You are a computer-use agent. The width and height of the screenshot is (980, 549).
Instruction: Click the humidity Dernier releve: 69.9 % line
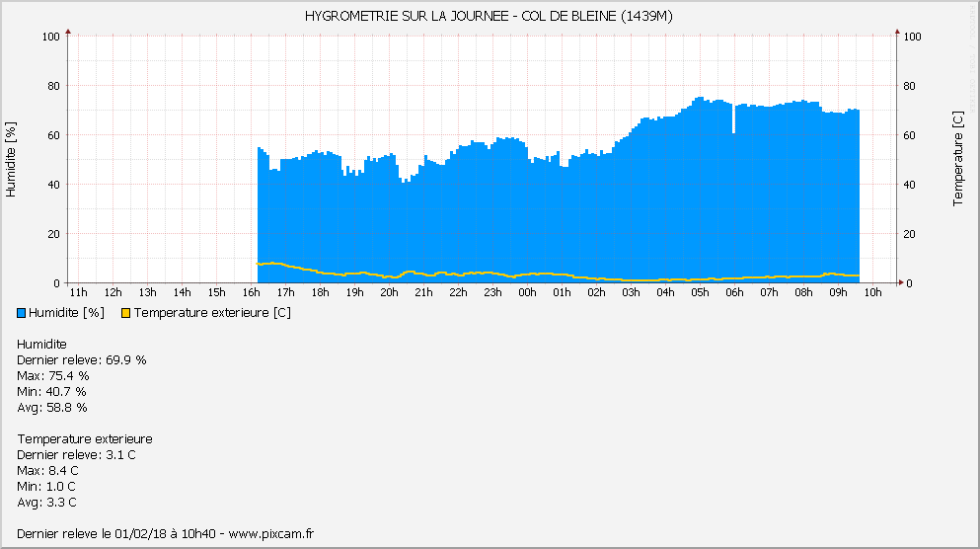(x=82, y=359)
